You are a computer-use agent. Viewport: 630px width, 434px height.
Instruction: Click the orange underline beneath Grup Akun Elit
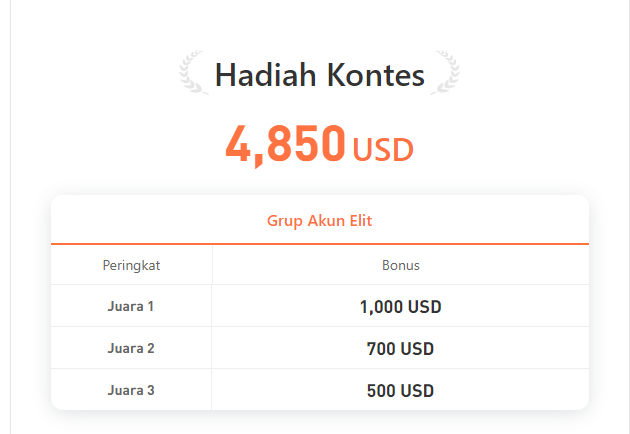point(320,244)
